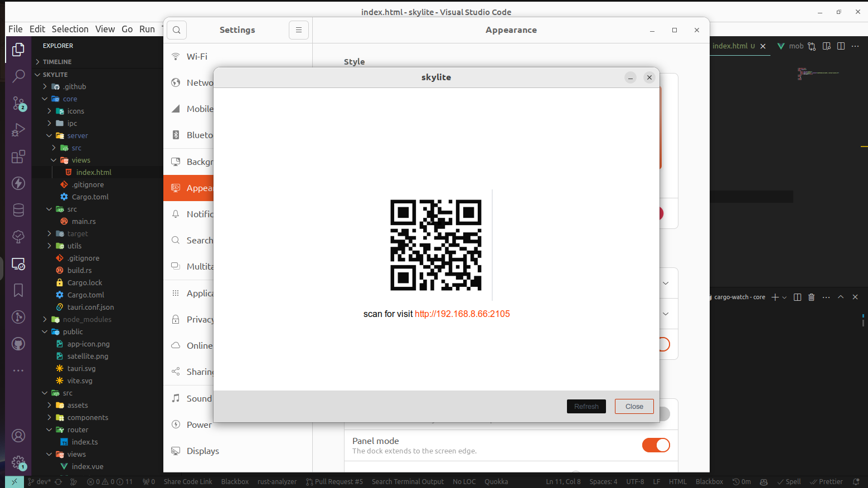Open Accounts icon in VS Code activity bar
The width and height of the screenshot is (868, 488).
tap(18, 436)
